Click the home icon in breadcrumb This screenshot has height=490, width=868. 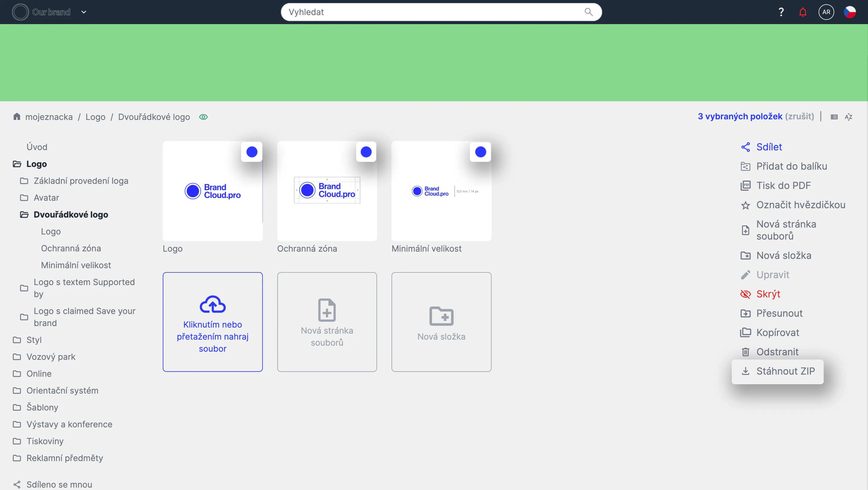point(17,117)
